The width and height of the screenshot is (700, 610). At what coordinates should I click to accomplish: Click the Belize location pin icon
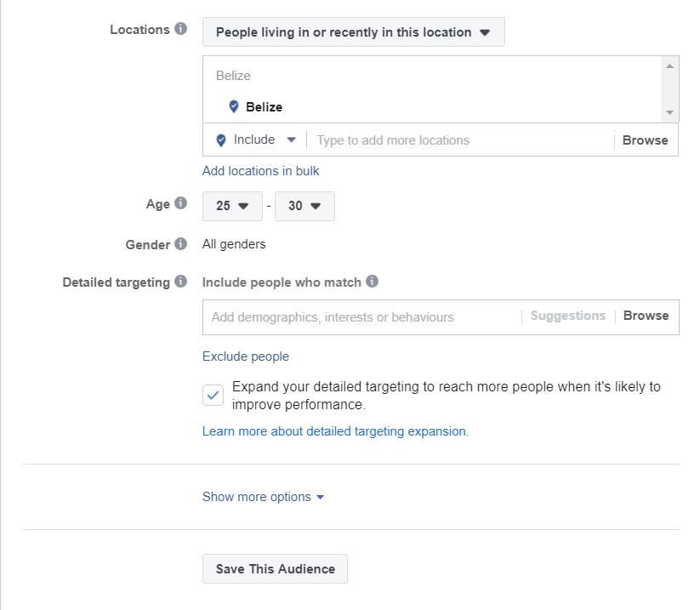[234, 106]
